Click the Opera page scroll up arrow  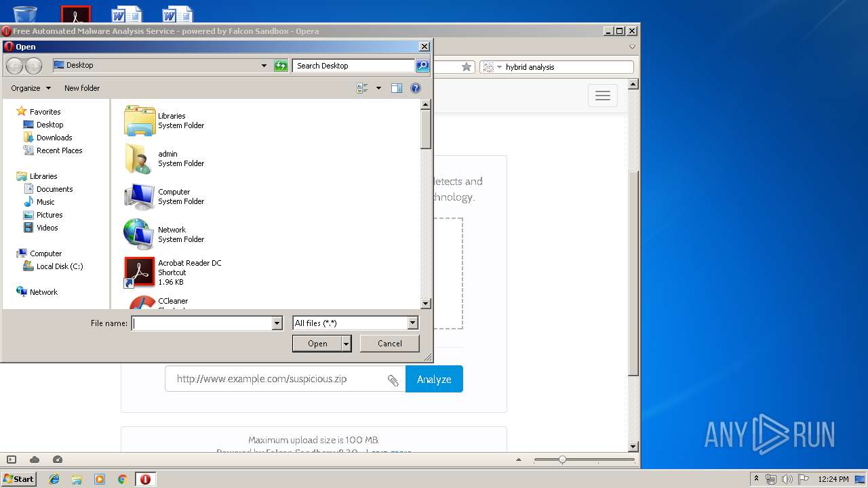point(633,85)
